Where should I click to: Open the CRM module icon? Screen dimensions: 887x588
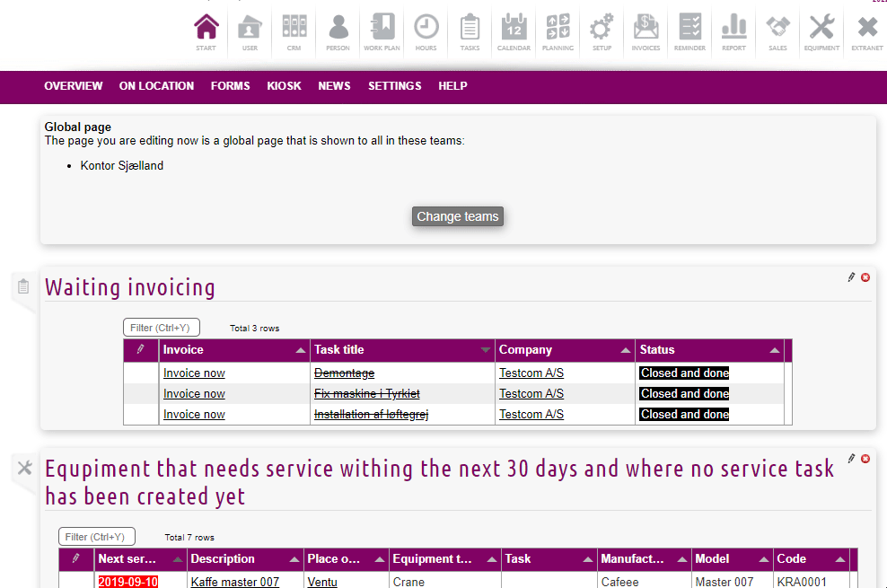coord(294,31)
